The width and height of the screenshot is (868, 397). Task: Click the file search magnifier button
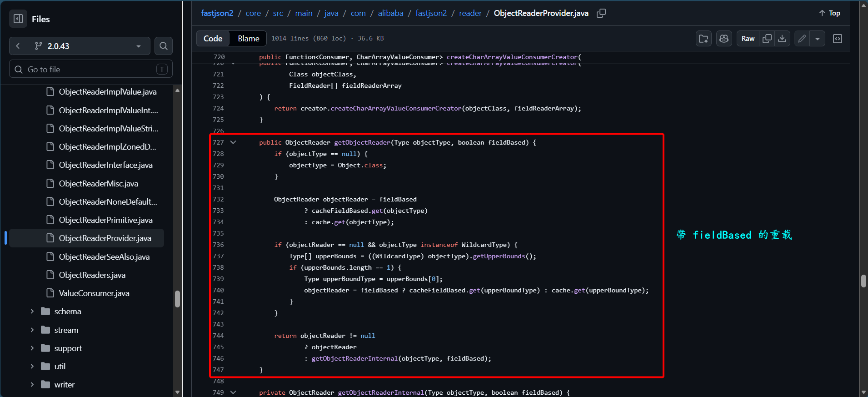click(164, 46)
